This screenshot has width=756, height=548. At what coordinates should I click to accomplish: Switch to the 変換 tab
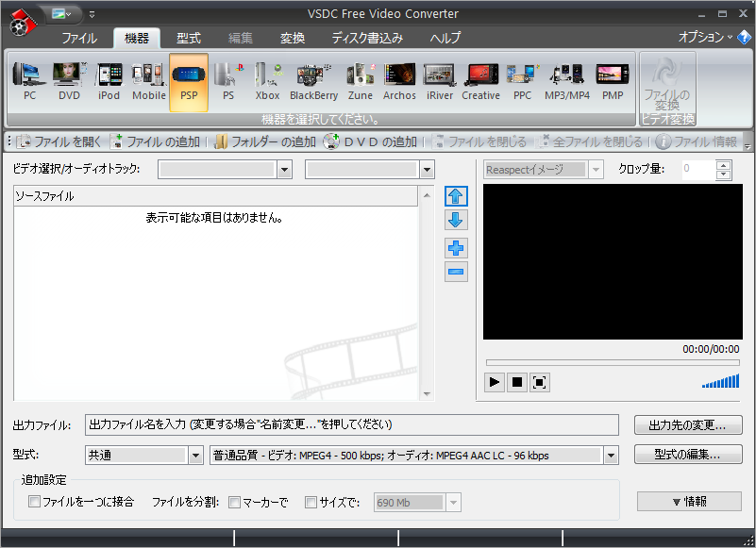pos(293,38)
